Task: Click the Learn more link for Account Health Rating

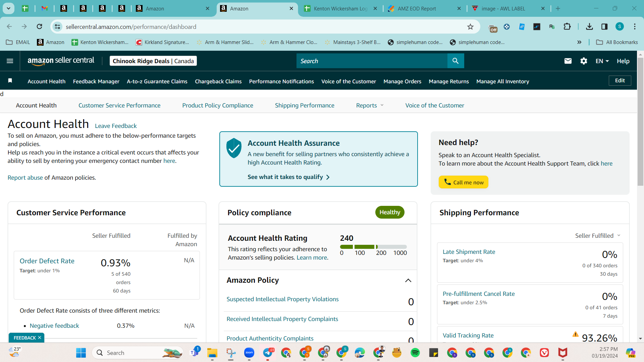Action: coord(312,257)
